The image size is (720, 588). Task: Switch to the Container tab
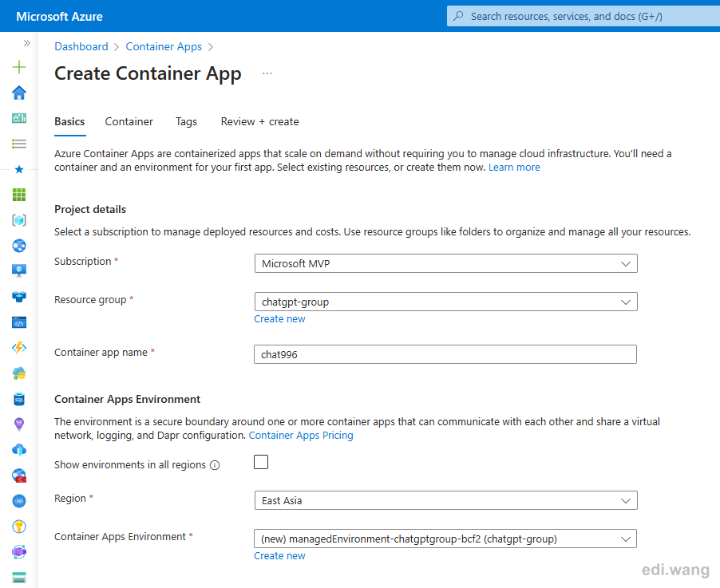pyautogui.click(x=129, y=121)
